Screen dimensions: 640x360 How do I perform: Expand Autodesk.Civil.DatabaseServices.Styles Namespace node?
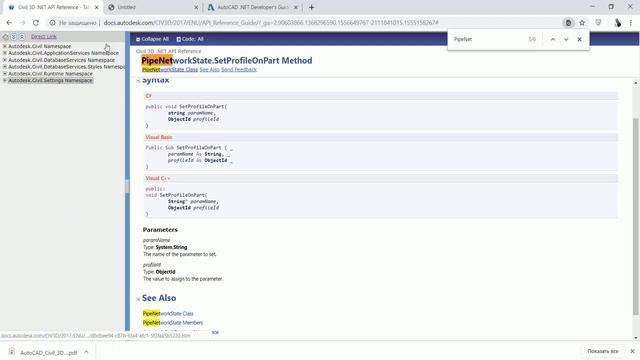5,67
